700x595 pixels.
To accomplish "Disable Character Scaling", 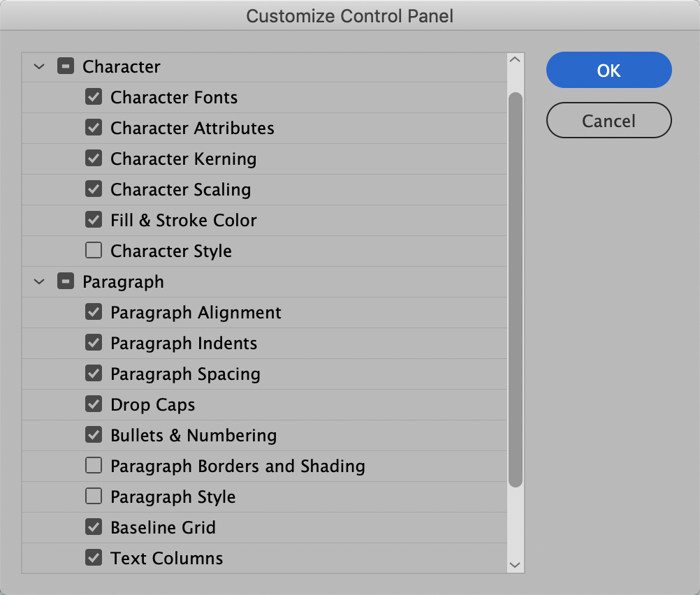I will point(94,189).
